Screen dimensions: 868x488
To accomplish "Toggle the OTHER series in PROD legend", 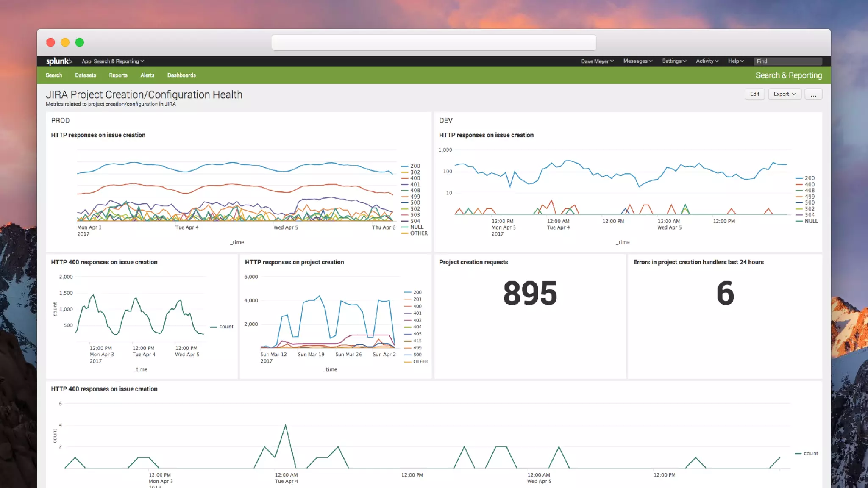I will coord(418,233).
